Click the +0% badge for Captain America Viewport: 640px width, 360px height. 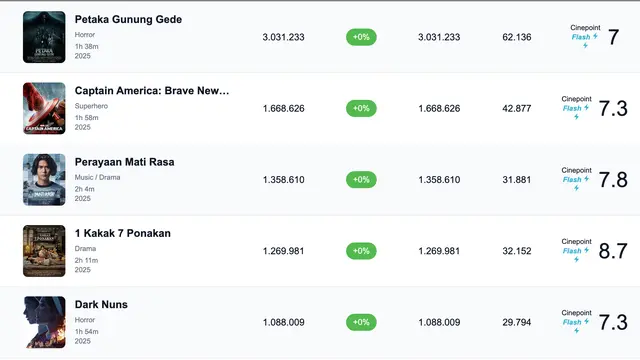(361, 108)
